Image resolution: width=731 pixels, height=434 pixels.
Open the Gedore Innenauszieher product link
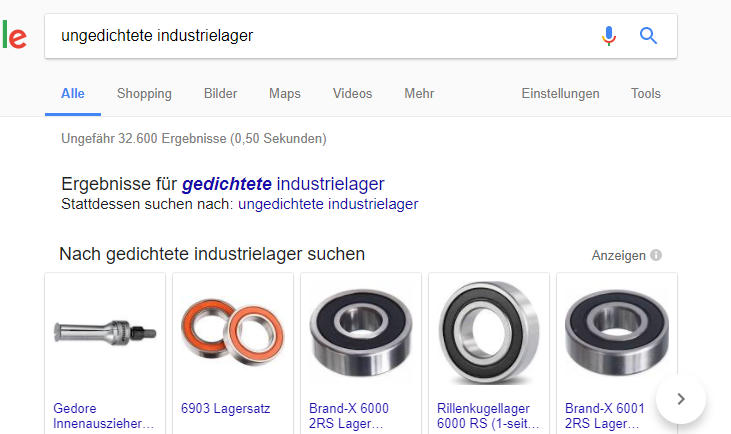[x=103, y=416]
